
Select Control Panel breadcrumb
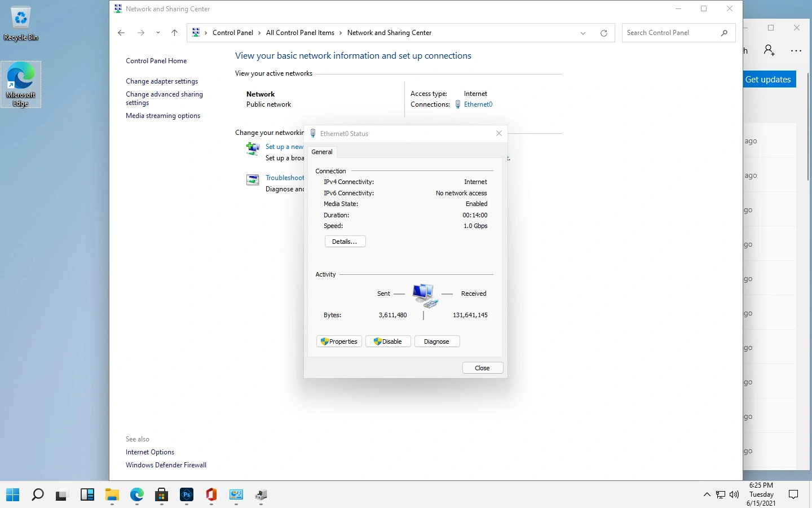pyautogui.click(x=233, y=33)
